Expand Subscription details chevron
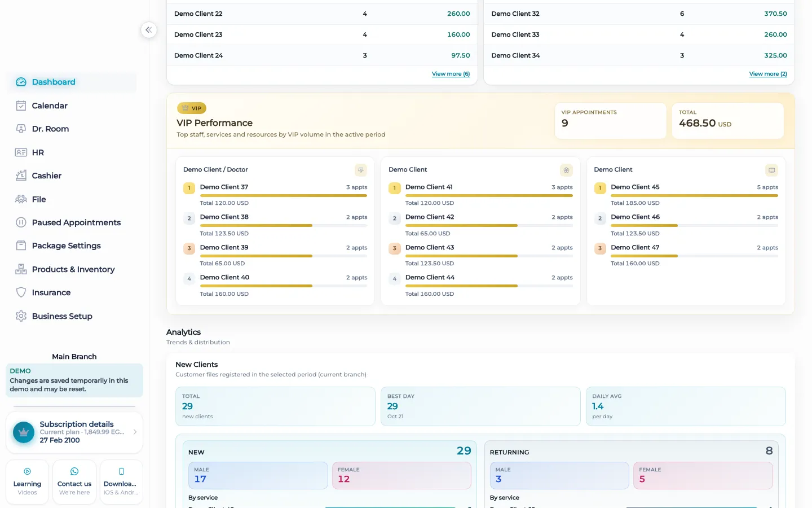Screen dimensions: 812x508 pos(135,432)
